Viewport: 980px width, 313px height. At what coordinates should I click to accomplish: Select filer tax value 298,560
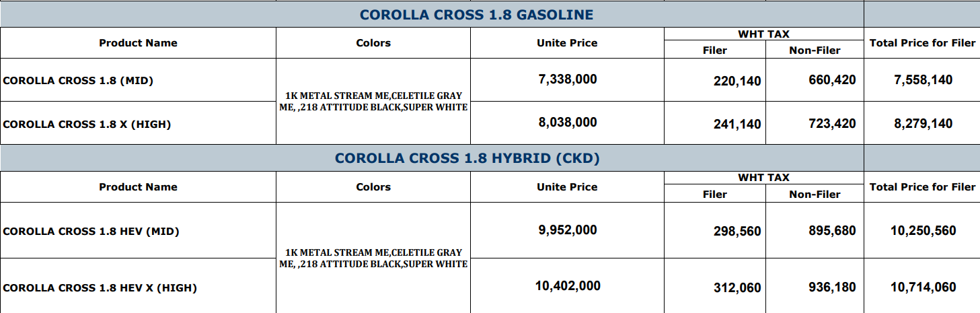[737, 232]
